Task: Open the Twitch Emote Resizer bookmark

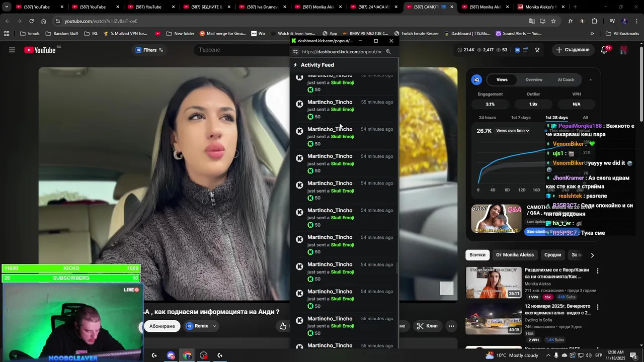Action: pyautogui.click(x=416, y=34)
